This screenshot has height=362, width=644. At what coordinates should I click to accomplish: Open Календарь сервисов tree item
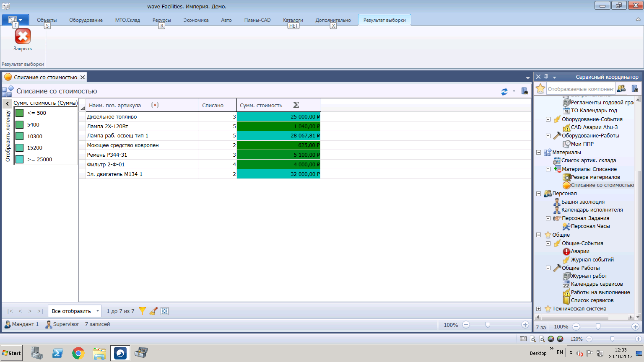pyautogui.click(x=597, y=284)
